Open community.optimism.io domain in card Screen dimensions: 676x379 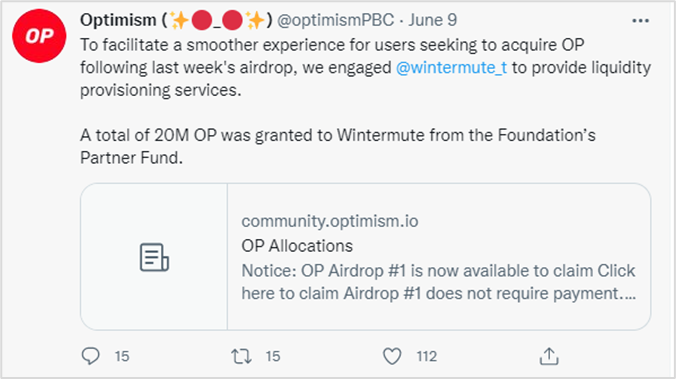point(330,221)
